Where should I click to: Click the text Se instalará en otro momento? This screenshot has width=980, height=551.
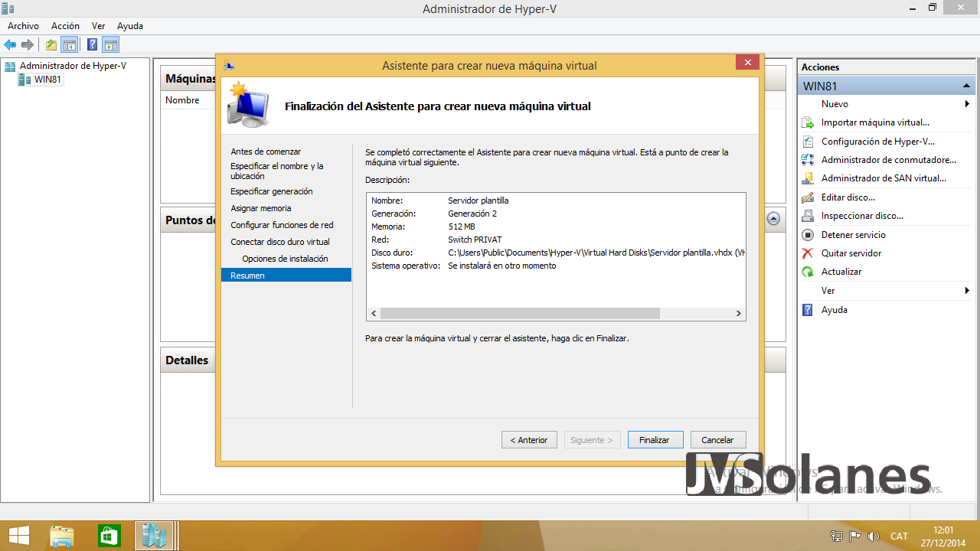click(x=502, y=266)
